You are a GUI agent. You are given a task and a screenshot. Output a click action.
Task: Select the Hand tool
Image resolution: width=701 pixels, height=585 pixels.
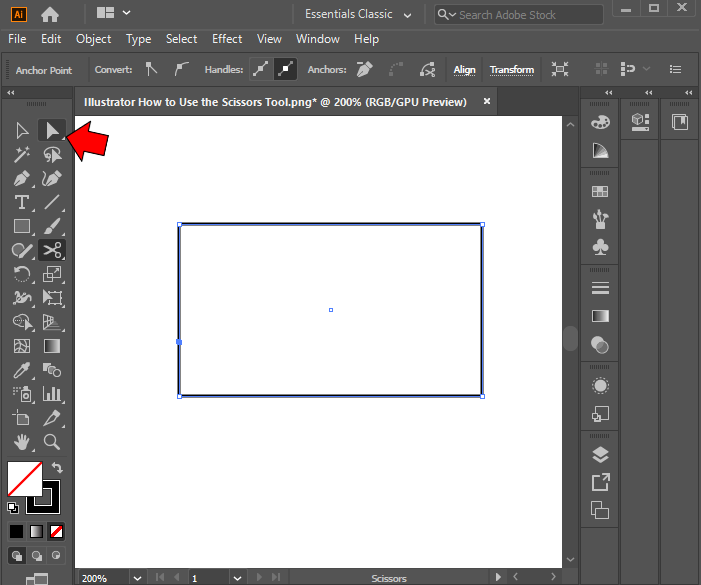[22, 441]
